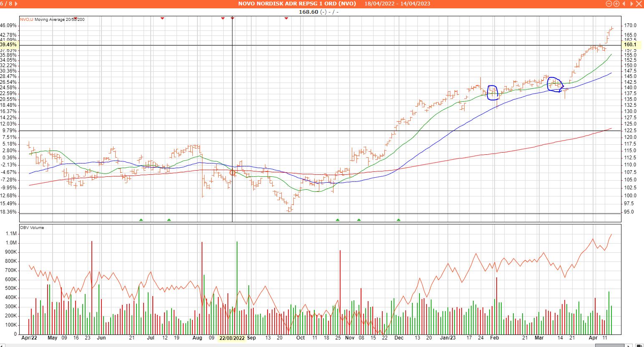Viewport: 644px width, 347px height.
Task: Select the Moving Average 20/50/200 indicator label
Action: click(x=60, y=20)
